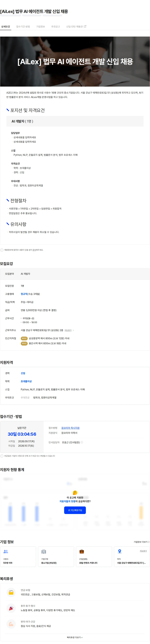
Task: Click external link icon beside 신입·인턴 채용관
Action: pyautogui.click(x=85, y=26)
